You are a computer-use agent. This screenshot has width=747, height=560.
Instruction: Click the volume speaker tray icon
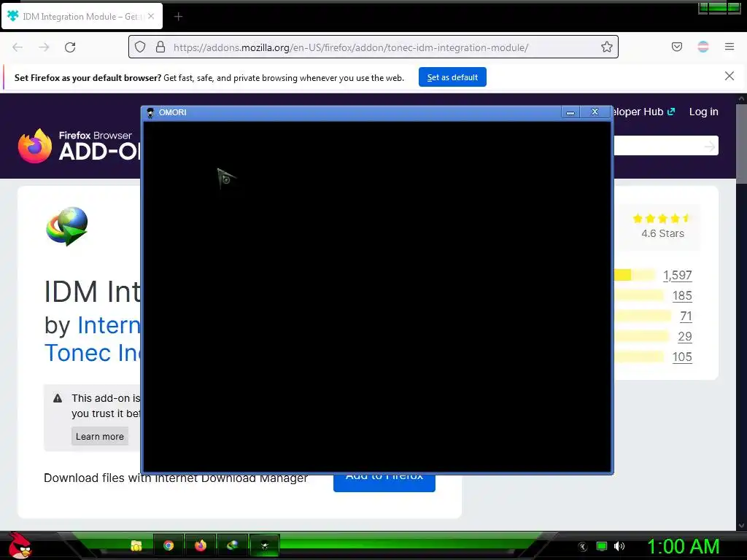tap(619, 546)
